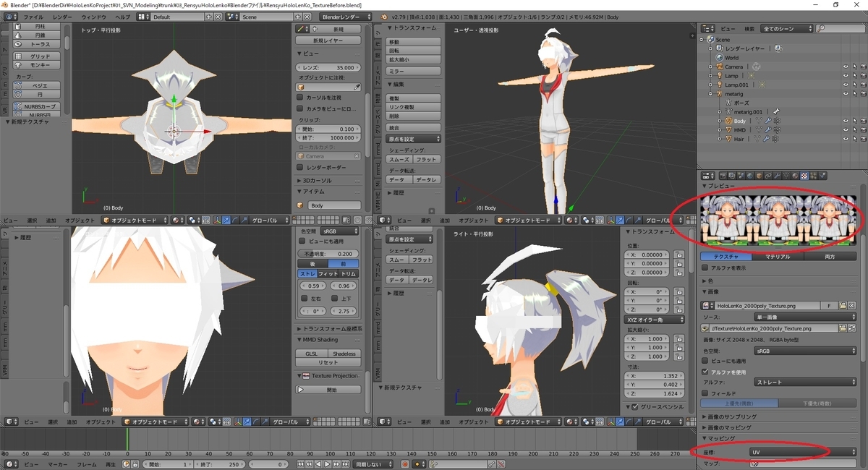Lock the X location with padlock icon
868x470 pixels.
(679, 255)
